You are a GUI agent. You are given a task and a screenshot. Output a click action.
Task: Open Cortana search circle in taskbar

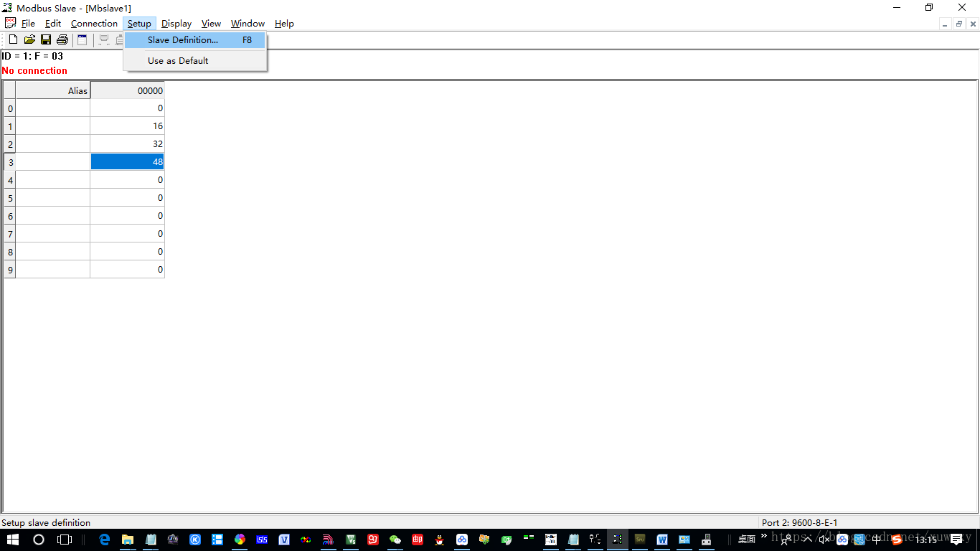[x=39, y=539]
